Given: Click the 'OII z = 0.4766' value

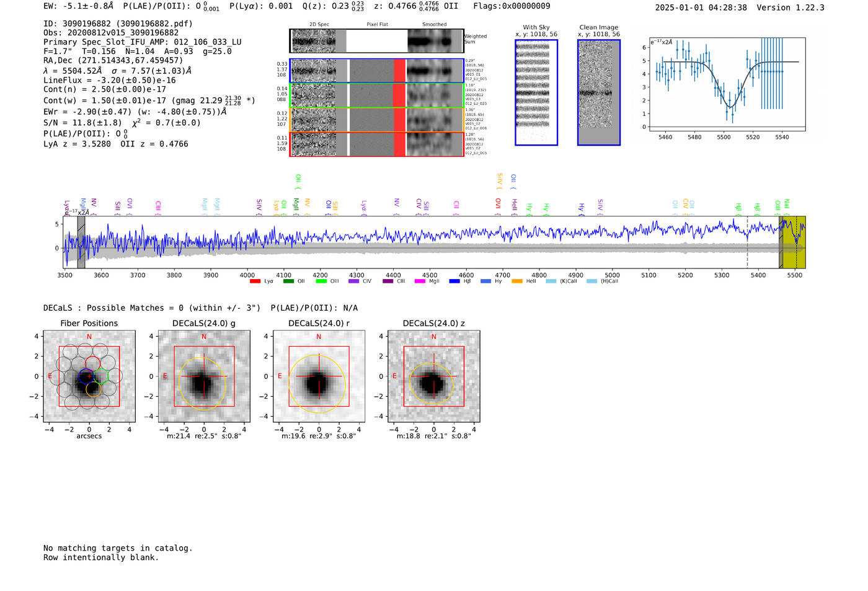Looking at the screenshot, I should pyautogui.click(x=154, y=144).
